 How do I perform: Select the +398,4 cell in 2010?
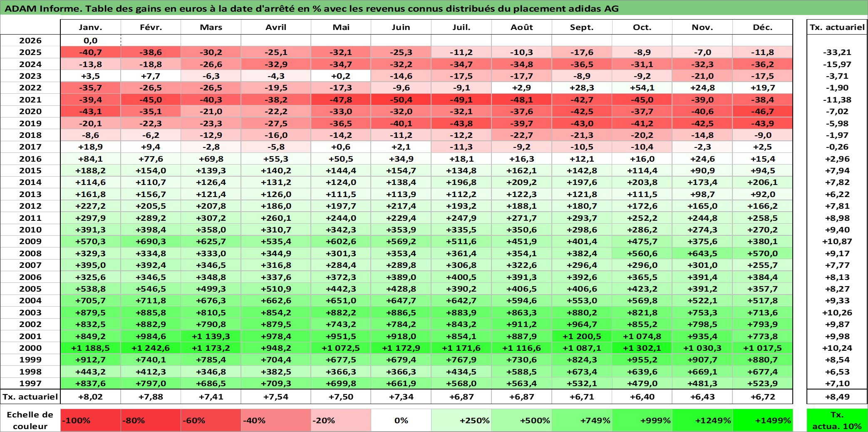tap(151, 230)
